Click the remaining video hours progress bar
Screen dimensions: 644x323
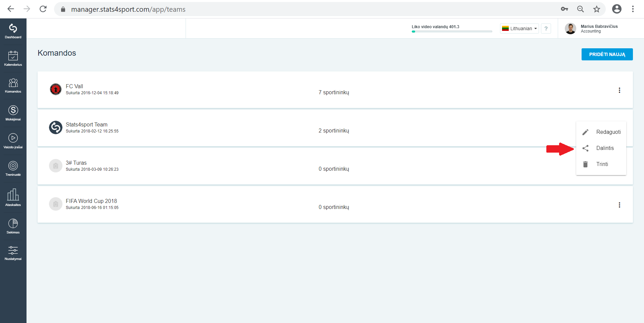click(x=452, y=32)
